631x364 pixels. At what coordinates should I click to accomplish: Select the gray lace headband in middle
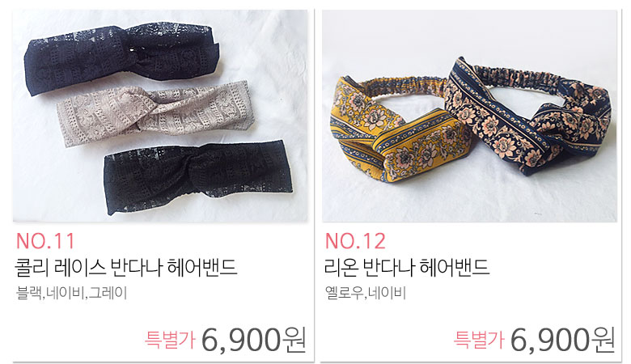[x=155, y=112]
